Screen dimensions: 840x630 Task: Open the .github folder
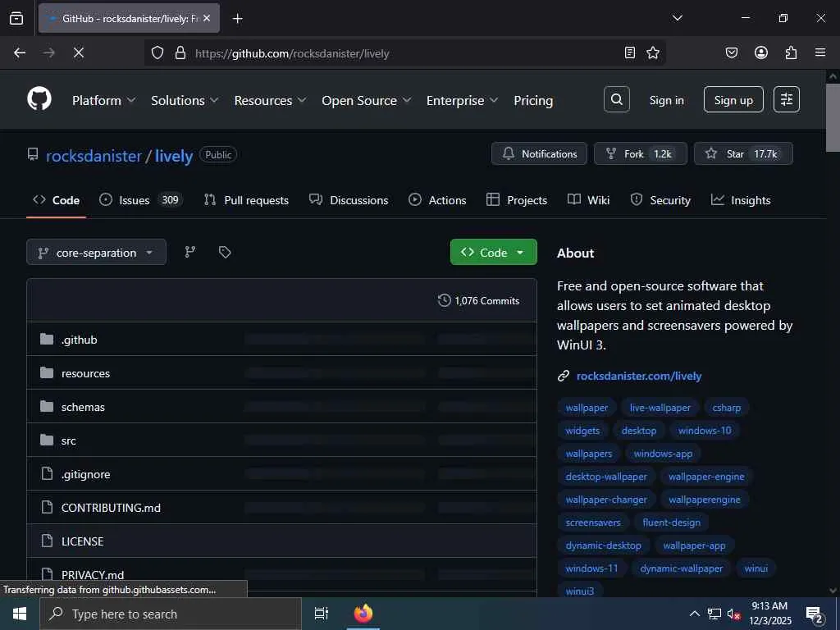coord(80,340)
